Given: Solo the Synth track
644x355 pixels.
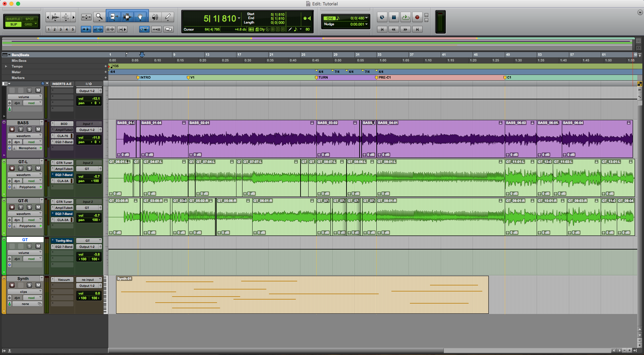Looking at the screenshot, I should (x=30, y=285).
